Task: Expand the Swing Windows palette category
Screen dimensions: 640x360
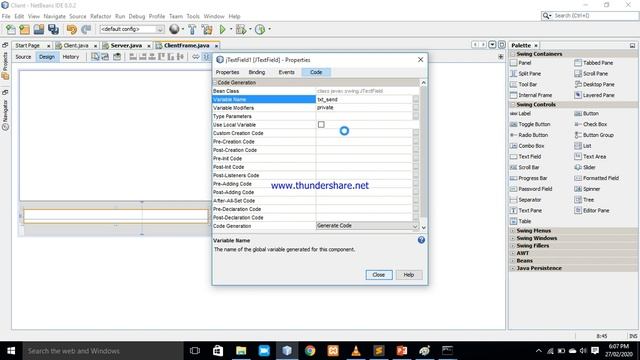Action: 513,238
